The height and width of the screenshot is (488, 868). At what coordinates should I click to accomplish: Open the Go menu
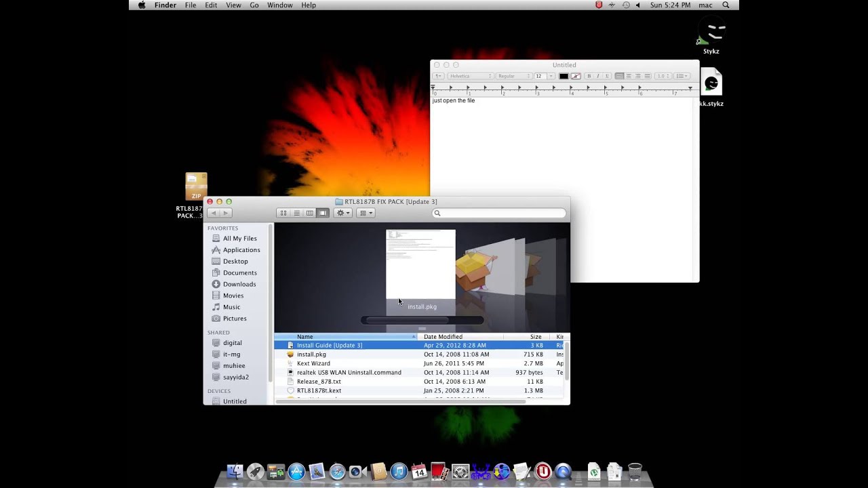coord(254,5)
